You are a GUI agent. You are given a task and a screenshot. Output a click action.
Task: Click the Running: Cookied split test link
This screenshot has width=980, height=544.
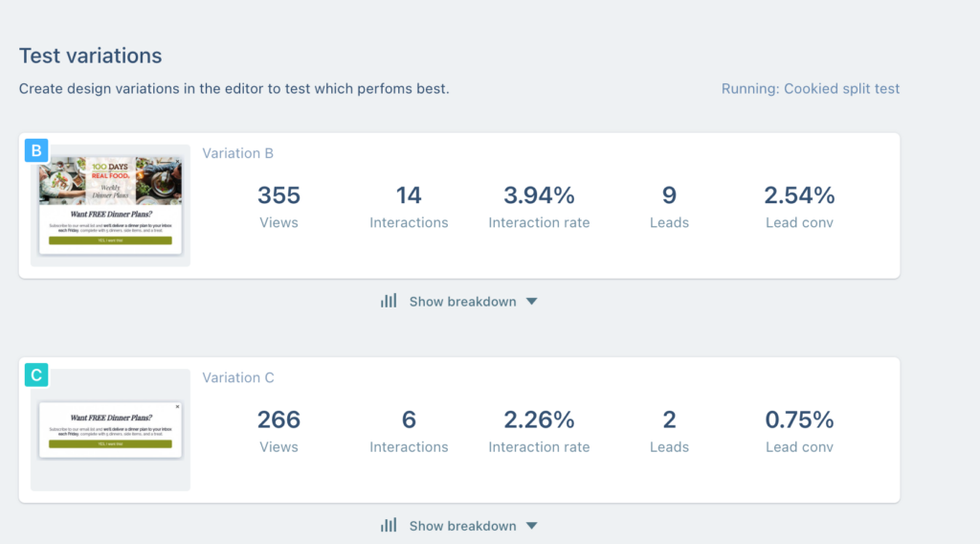point(810,89)
